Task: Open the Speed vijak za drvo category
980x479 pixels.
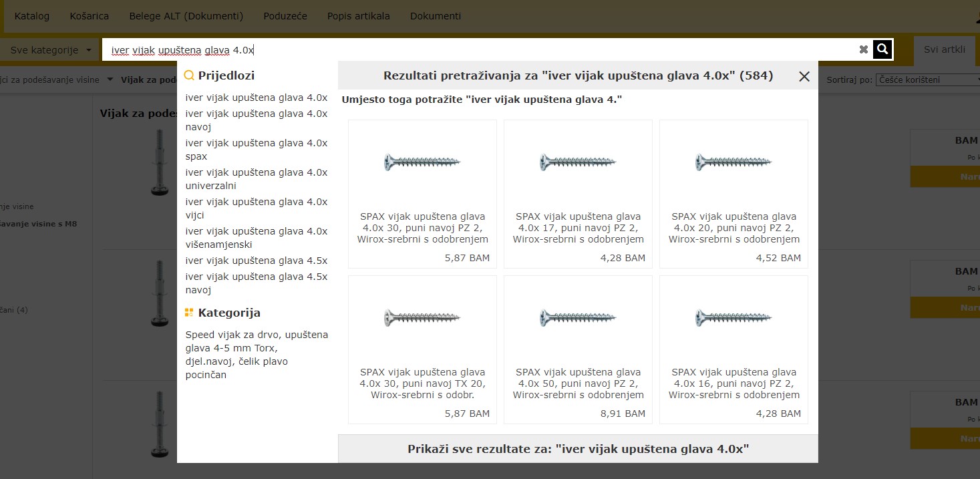Action: point(257,355)
